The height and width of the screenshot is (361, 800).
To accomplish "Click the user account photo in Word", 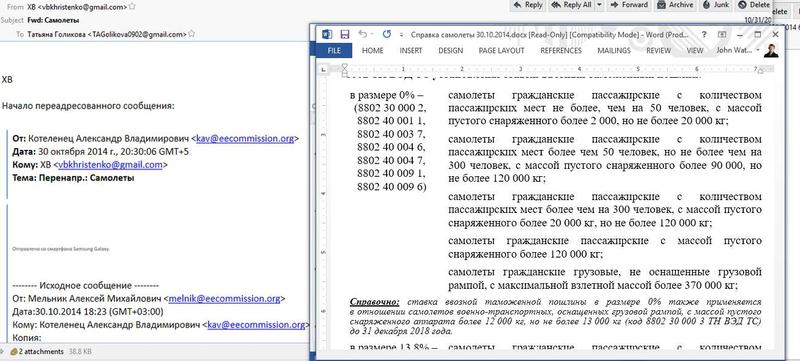I will [x=771, y=50].
